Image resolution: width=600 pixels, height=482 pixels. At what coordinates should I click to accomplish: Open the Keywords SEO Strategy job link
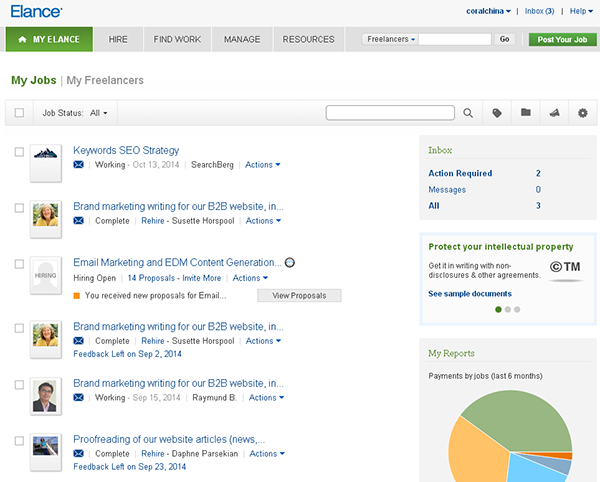coord(126,150)
